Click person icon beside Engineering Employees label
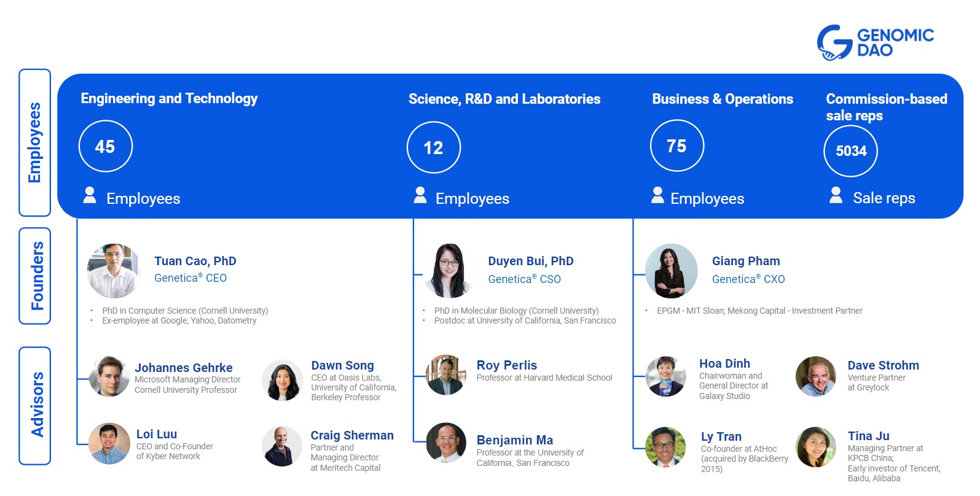Screen dimensions: 980x496 click(90, 195)
